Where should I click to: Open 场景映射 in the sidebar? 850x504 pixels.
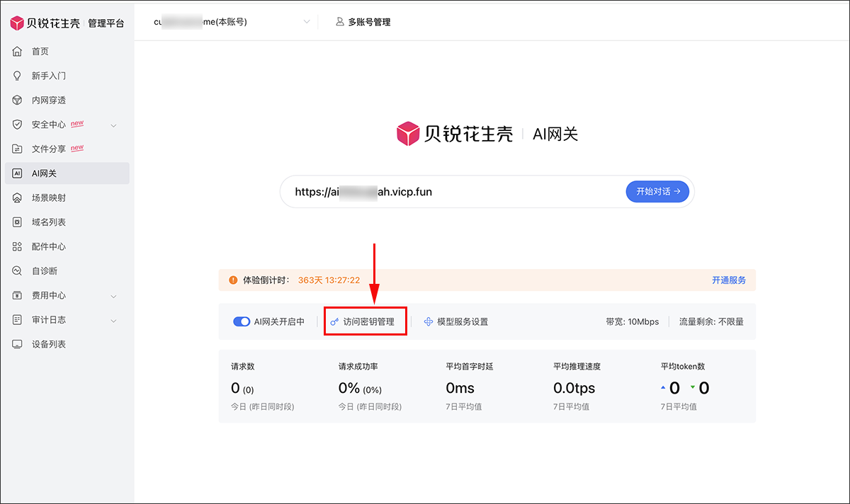click(x=49, y=198)
